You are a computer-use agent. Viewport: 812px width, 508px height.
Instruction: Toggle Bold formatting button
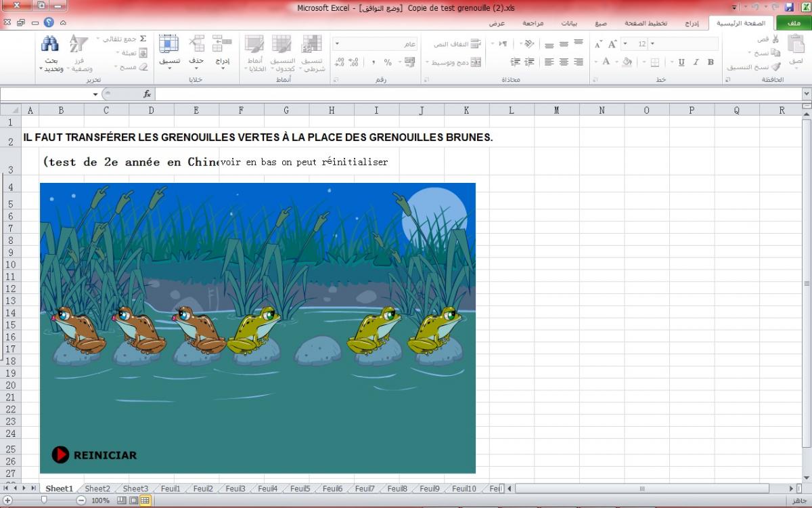710,62
